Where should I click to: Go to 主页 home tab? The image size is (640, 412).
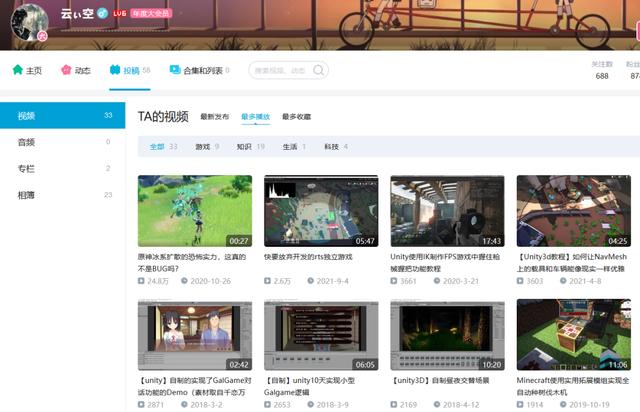click(x=27, y=71)
